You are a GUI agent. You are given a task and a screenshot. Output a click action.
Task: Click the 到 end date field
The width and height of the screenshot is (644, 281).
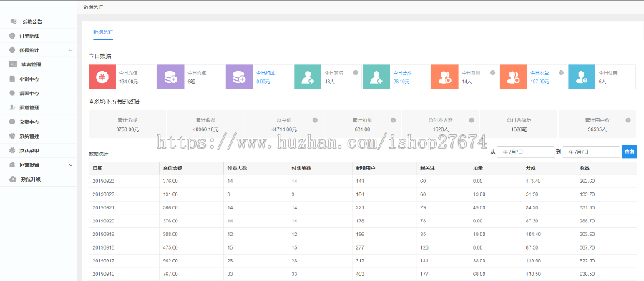[591, 152]
